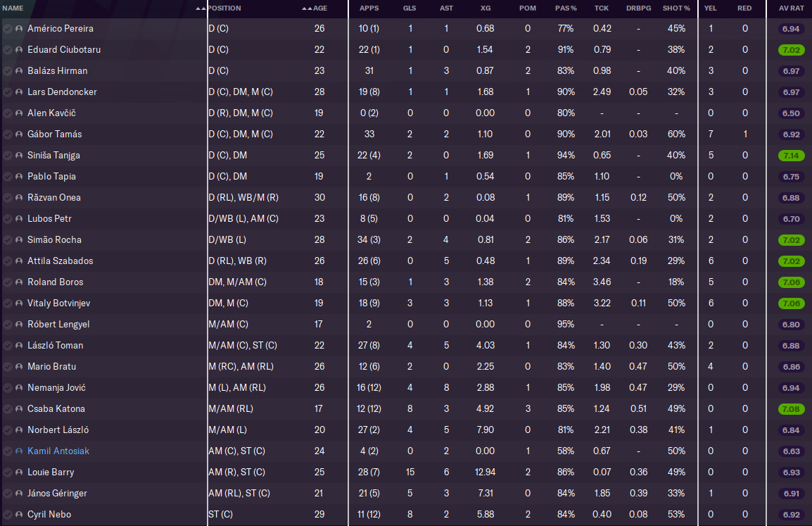
Task: Click the AV RAT column header
Action: [x=791, y=8]
